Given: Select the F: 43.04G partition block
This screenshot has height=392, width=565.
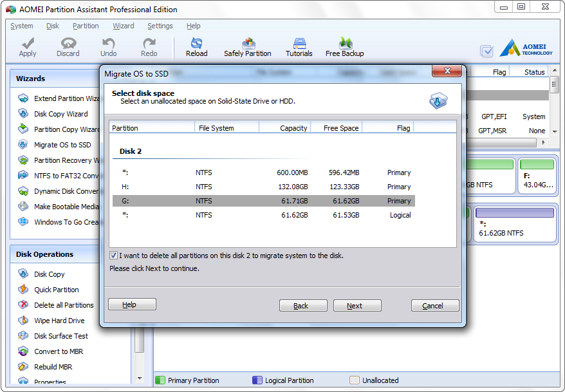Looking at the screenshot, I should [537, 177].
